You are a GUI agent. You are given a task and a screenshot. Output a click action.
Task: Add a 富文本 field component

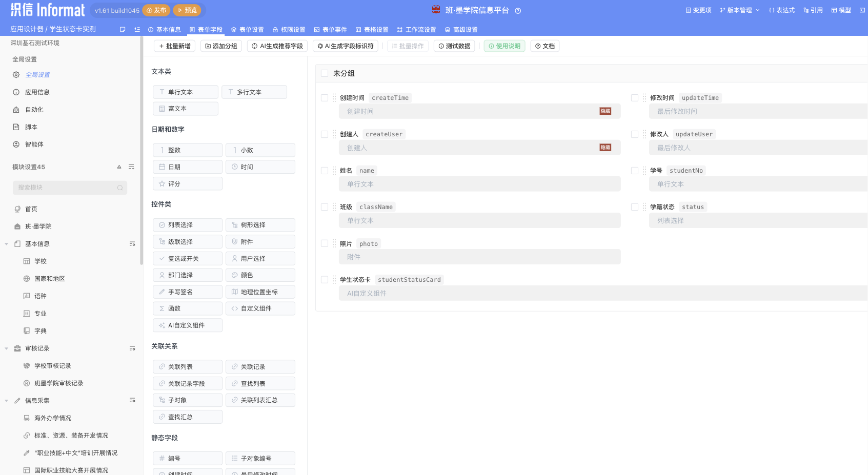tap(186, 109)
